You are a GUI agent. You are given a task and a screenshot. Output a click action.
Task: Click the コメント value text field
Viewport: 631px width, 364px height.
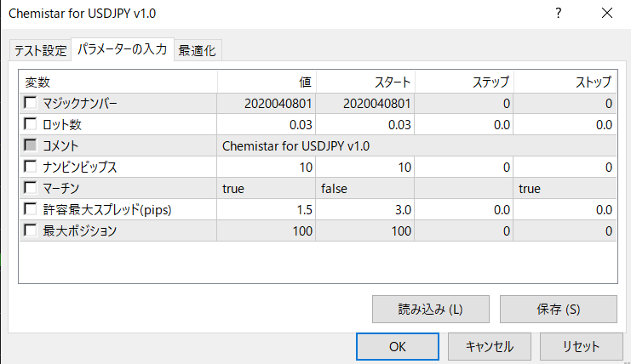point(416,146)
